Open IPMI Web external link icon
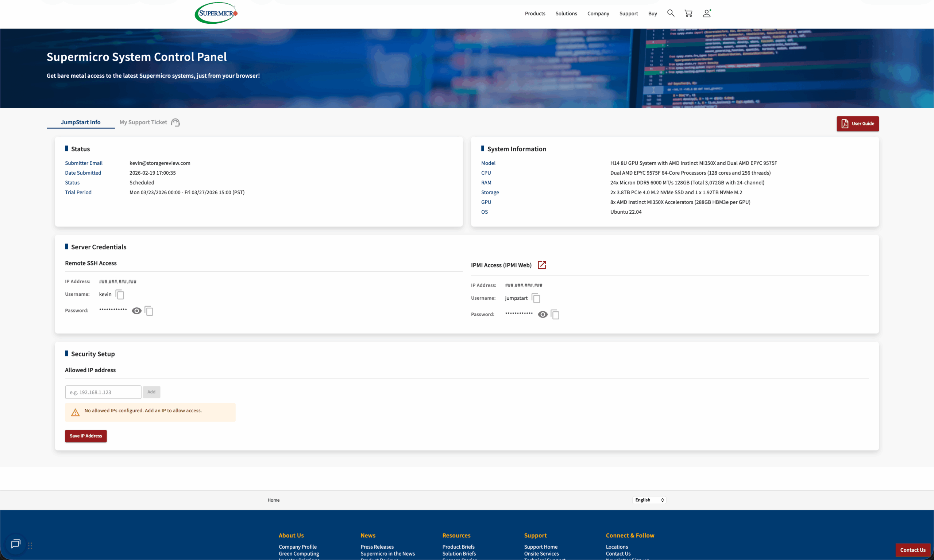This screenshot has height=560, width=934. point(542,265)
